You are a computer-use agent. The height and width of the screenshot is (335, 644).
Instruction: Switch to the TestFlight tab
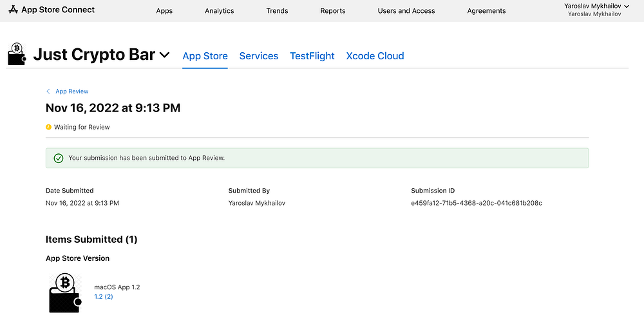click(x=312, y=56)
